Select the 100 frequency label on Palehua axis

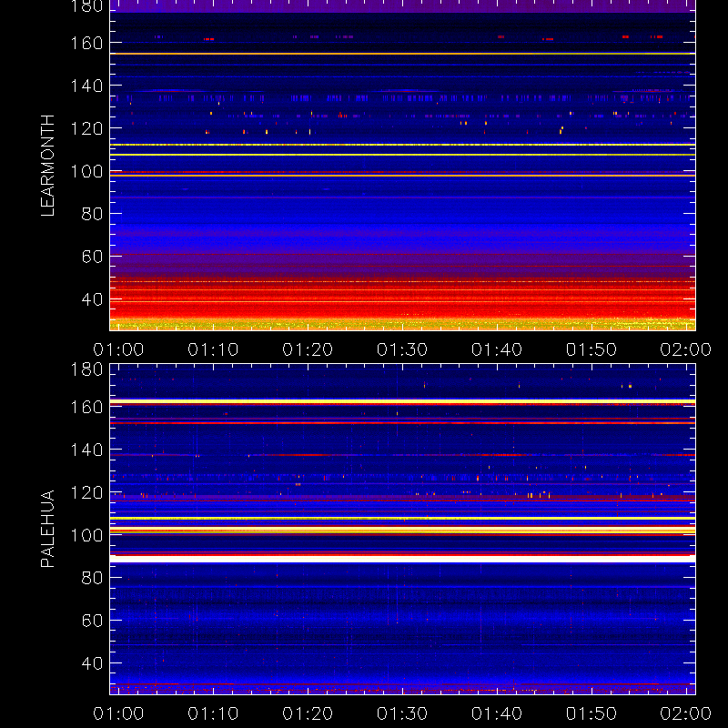[x=86, y=535]
